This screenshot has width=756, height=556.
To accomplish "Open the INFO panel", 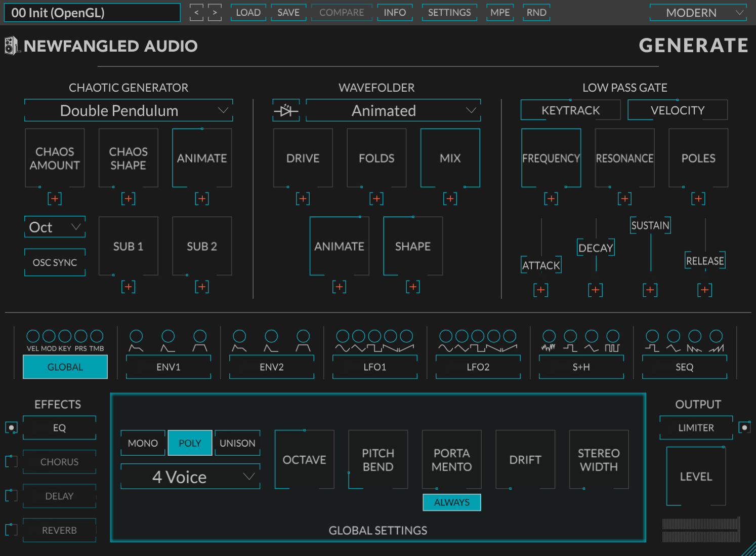I will (x=395, y=12).
